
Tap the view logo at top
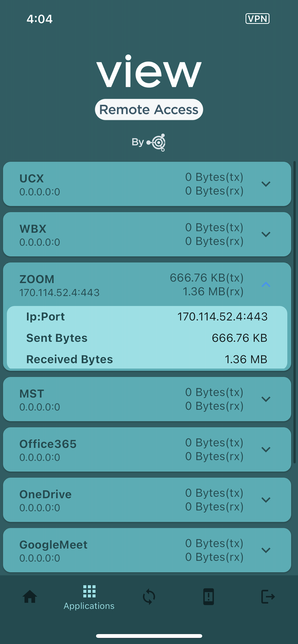[149, 71]
